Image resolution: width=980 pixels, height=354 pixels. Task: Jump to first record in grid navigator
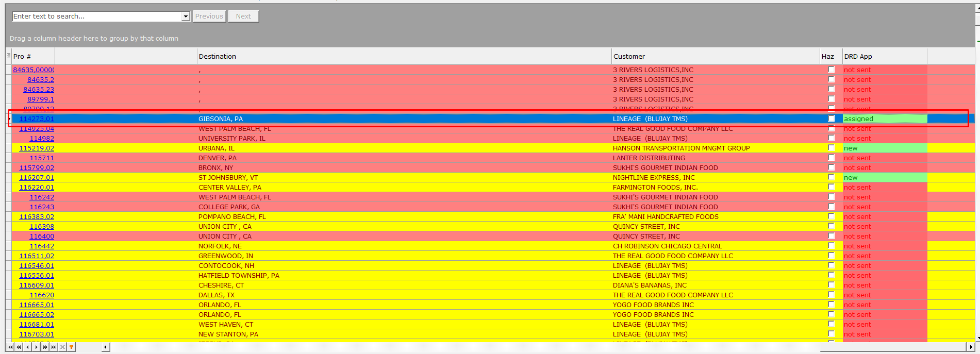click(x=10, y=347)
